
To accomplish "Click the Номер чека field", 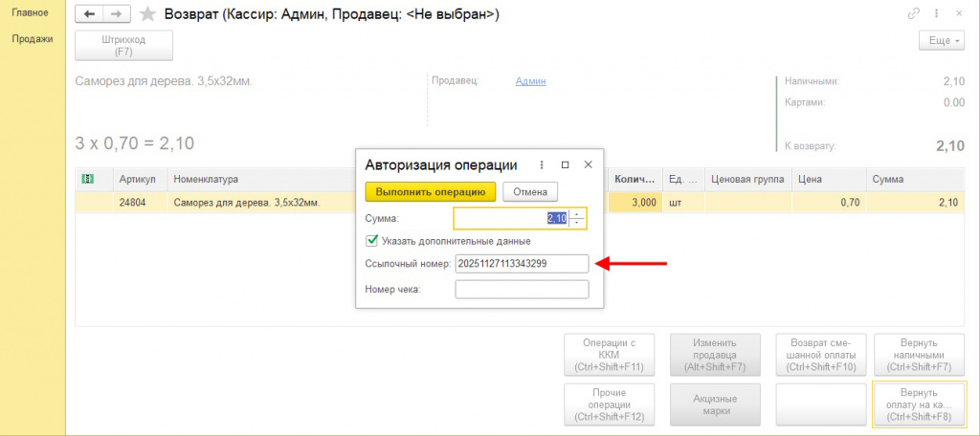I will 522,290.
